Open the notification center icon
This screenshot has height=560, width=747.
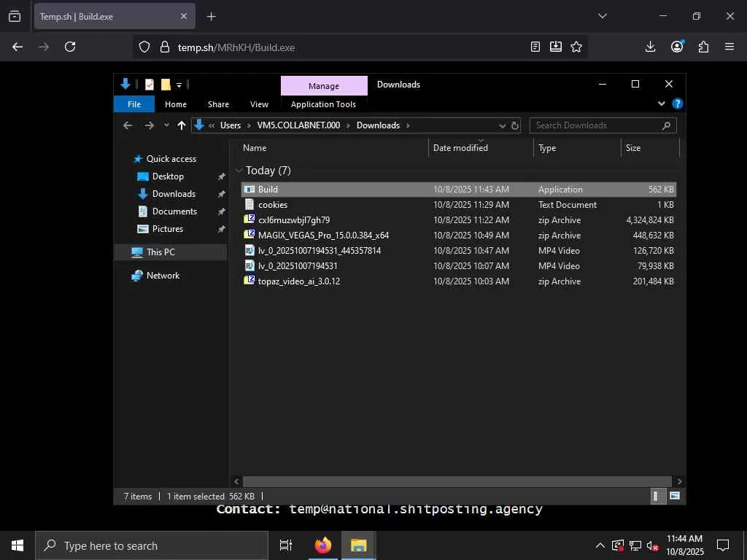pos(723,545)
